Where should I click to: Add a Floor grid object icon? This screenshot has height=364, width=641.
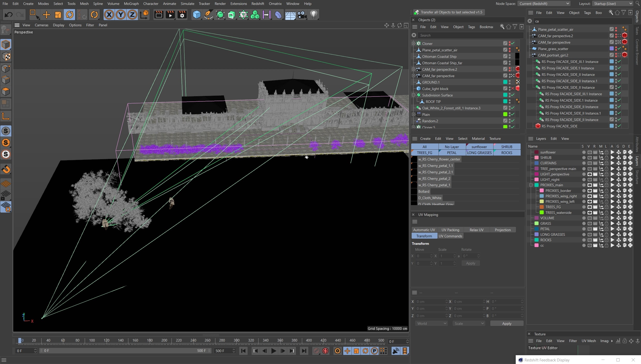pyautogui.click(x=290, y=14)
